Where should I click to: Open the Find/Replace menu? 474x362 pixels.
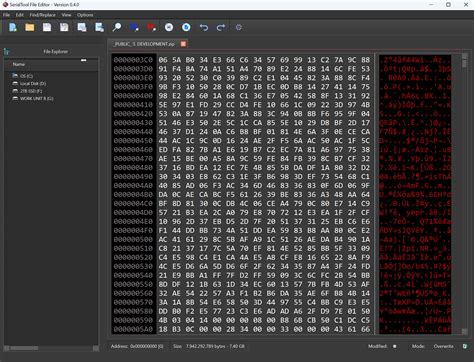(x=42, y=15)
